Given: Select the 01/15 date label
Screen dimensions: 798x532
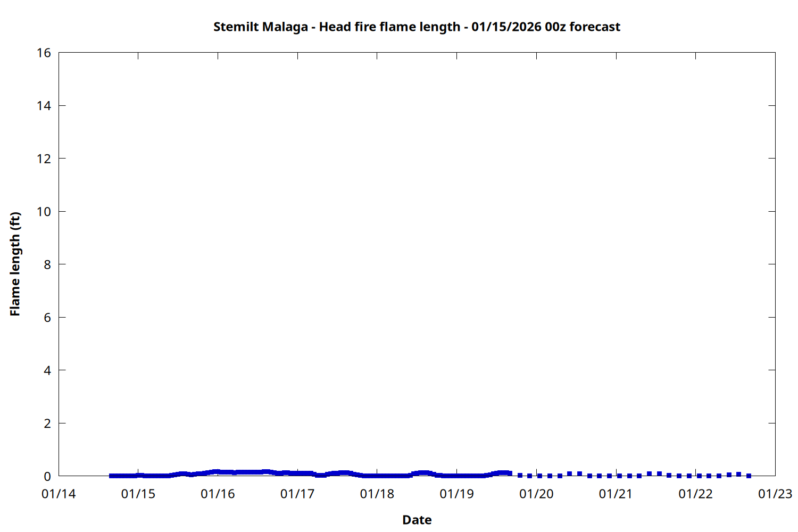Looking at the screenshot, I should click(x=138, y=494).
